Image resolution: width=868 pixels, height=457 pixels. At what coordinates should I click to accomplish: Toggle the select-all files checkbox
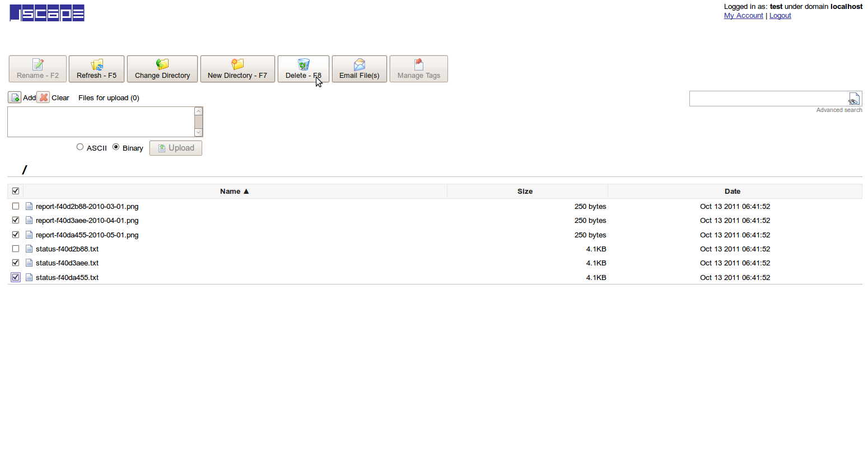(x=15, y=190)
